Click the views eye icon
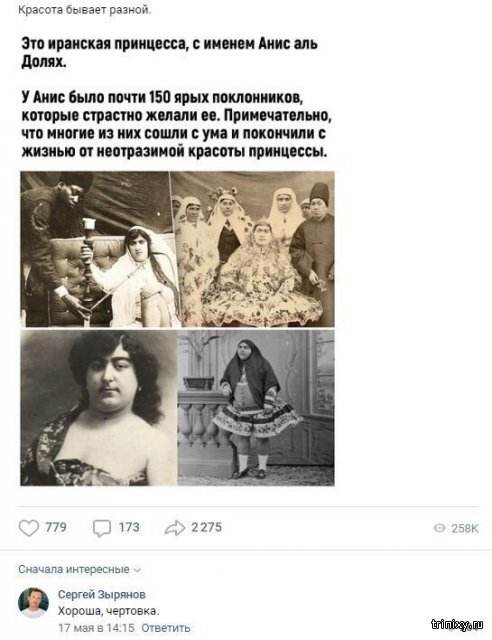This screenshot has height=640, width=492. tap(439, 528)
